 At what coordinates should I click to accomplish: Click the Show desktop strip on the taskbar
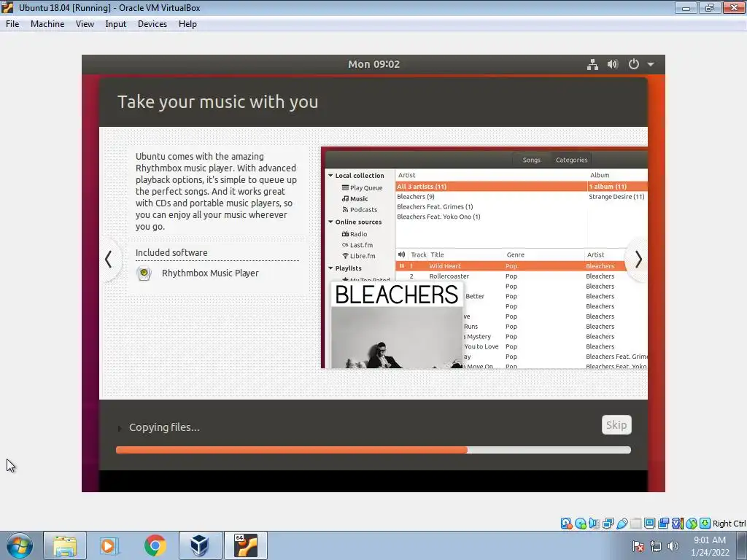tap(742, 545)
